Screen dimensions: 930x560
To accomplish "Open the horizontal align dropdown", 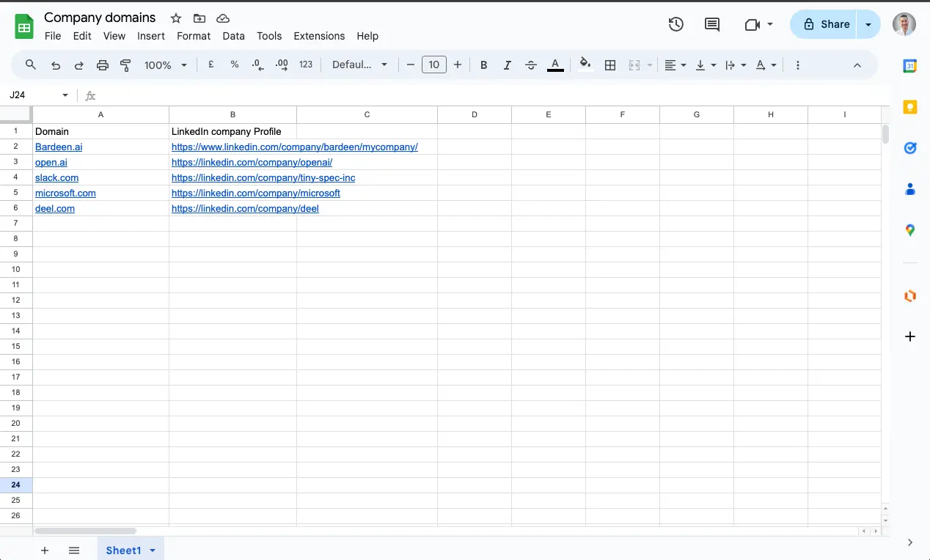I will tap(675, 65).
